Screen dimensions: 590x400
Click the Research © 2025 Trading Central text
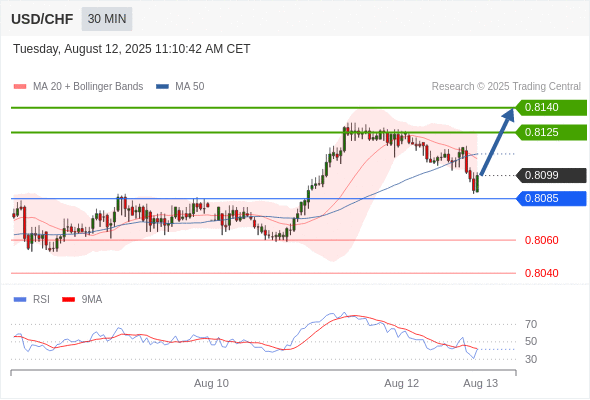click(x=506, y=87)
